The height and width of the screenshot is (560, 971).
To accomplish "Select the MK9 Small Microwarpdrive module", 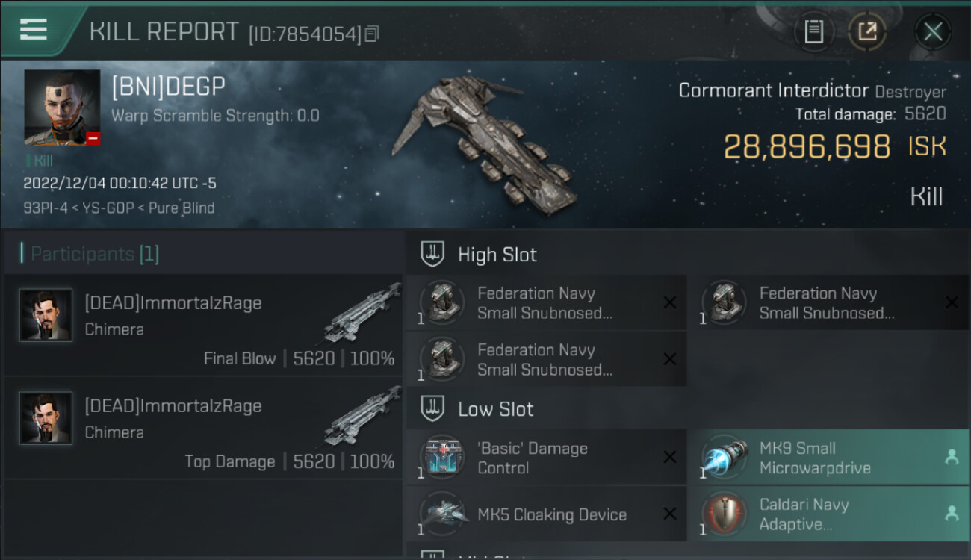I will click(828, 458).
